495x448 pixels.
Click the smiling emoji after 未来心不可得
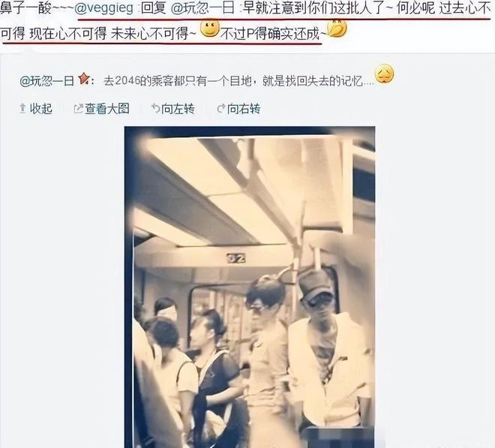coord(210,28)
